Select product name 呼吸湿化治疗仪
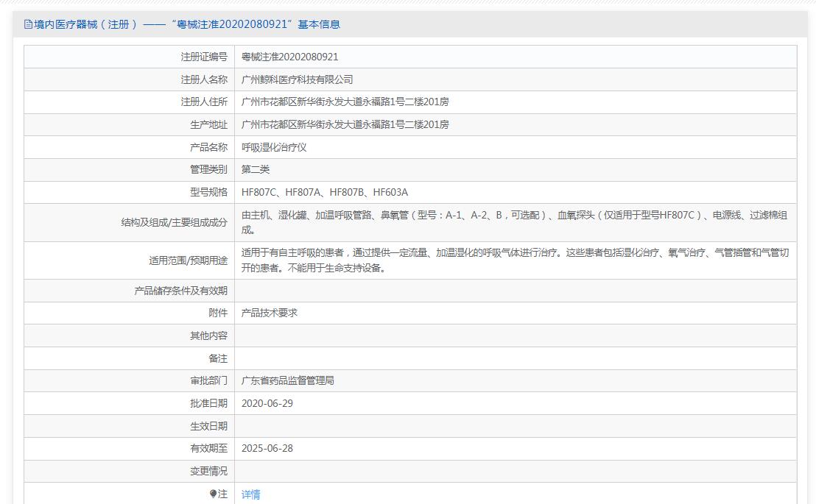Screen dimensions: 816x504 coord(274,147)
